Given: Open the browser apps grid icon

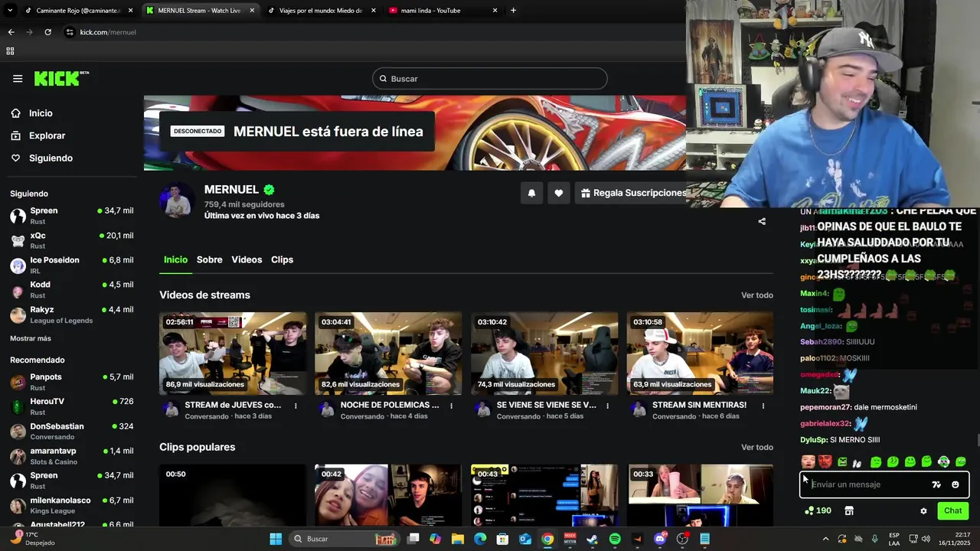Looking at the screenshot, I should pyautogui.click(x=10, y=51).
